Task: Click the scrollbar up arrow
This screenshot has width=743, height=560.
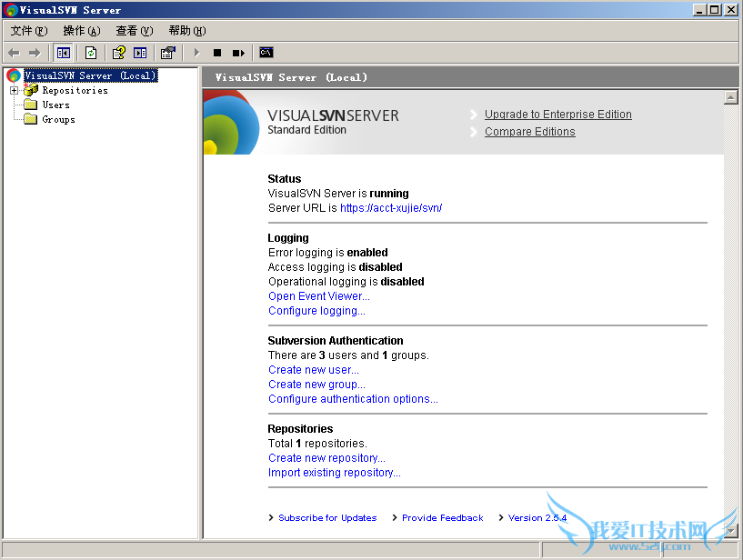Action: [x=730, y=97]
